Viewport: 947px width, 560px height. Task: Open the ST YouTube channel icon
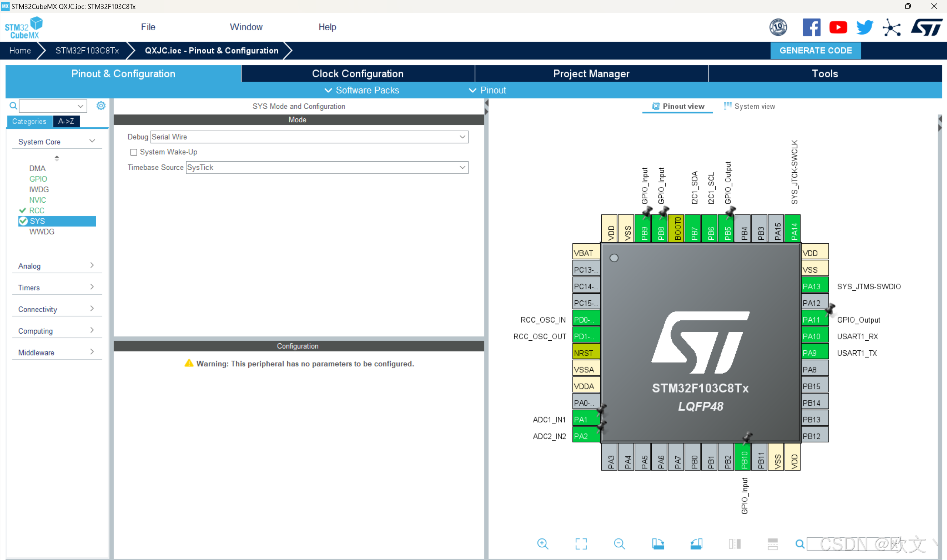tap(838, 27)
